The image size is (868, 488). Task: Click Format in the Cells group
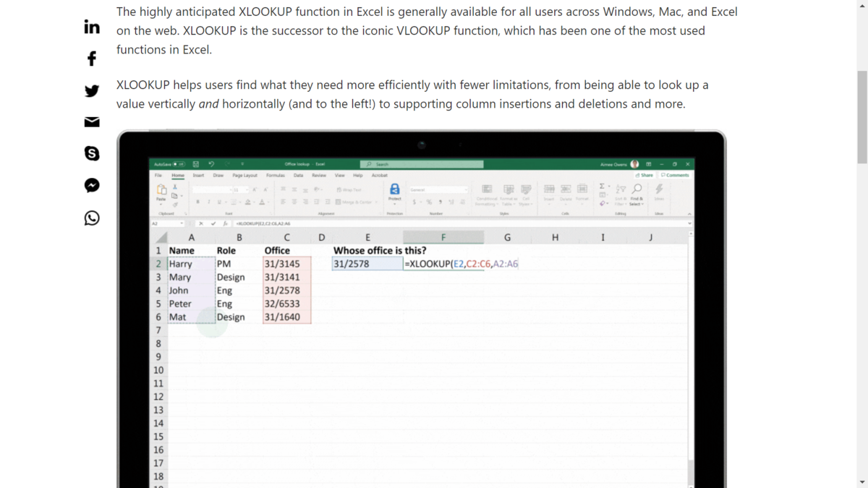coord(582,194)
